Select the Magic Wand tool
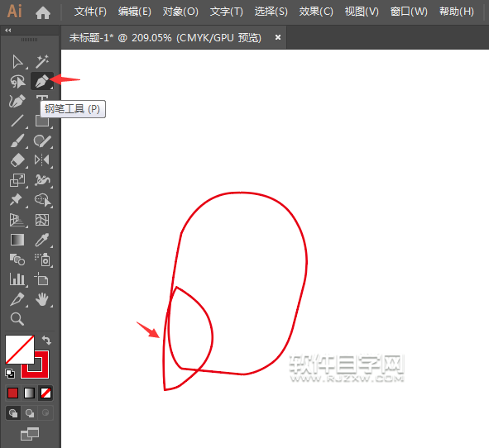489x448 pixels. tap(42, 61)
